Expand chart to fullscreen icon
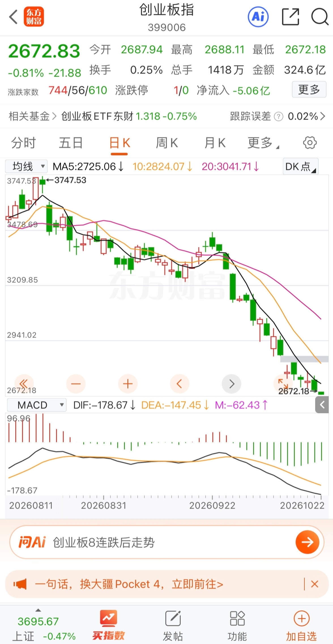 (283, 384)
